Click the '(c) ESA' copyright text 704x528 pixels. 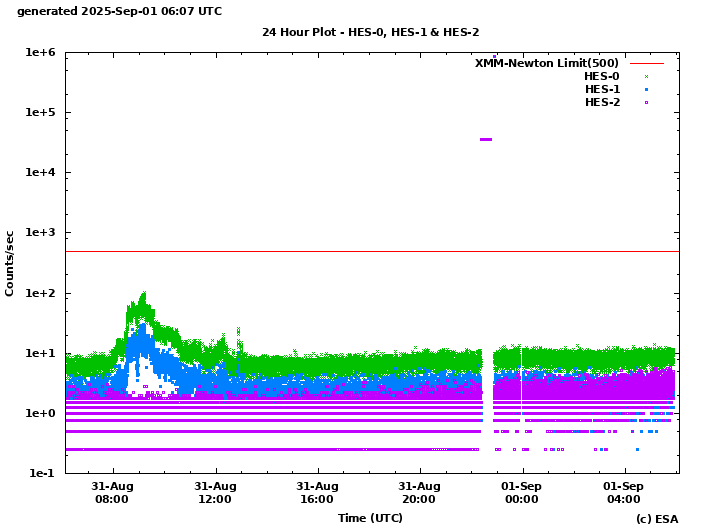657,519
